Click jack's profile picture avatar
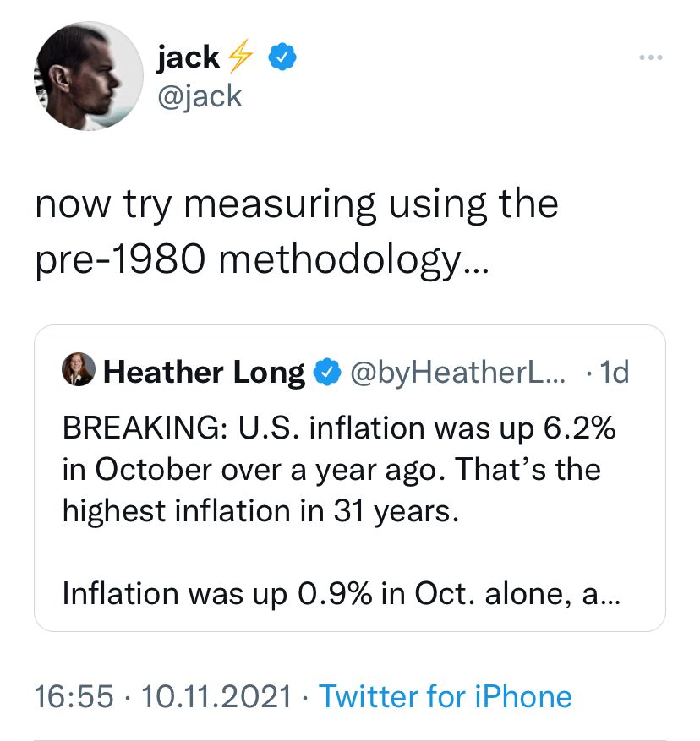Viewport: 700px width, 741px height. [89, 76]
